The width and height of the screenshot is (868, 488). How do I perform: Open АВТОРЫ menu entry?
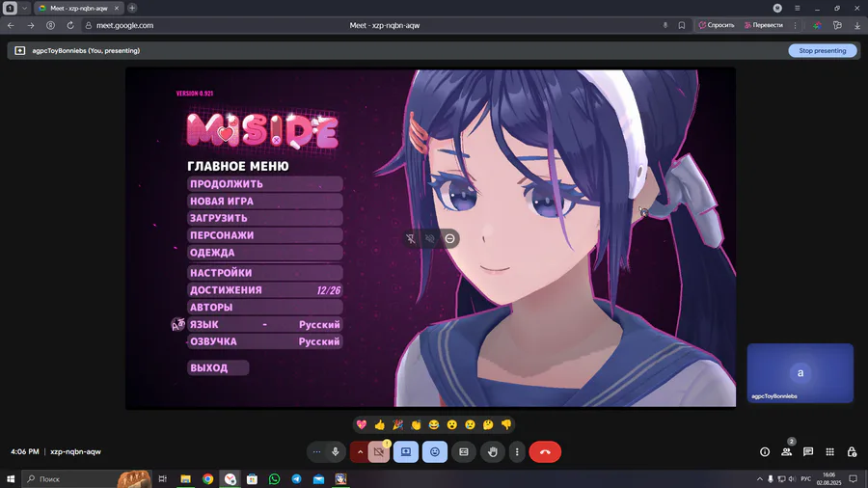(x=264, y=307)
